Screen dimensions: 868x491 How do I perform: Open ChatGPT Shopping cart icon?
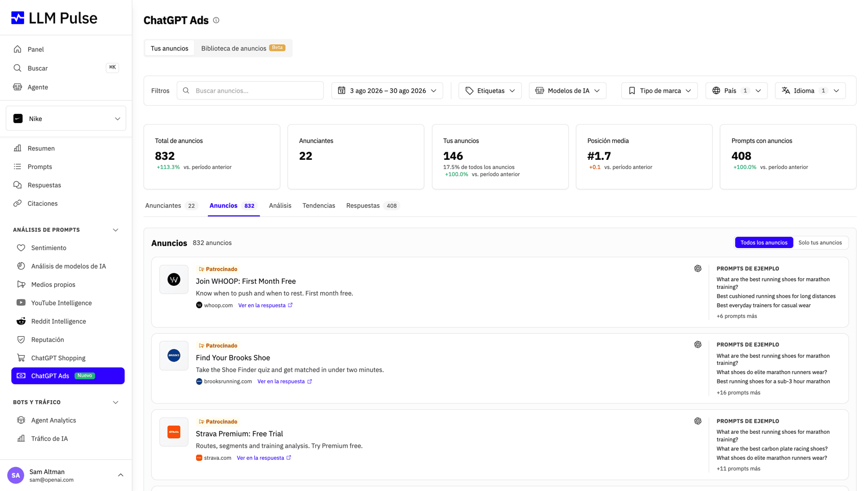coord(21,358)
